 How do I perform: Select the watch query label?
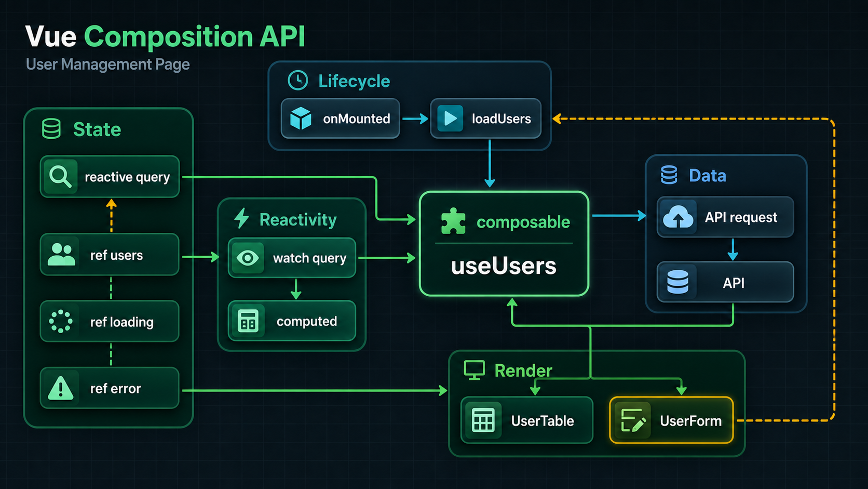(310, 258)
